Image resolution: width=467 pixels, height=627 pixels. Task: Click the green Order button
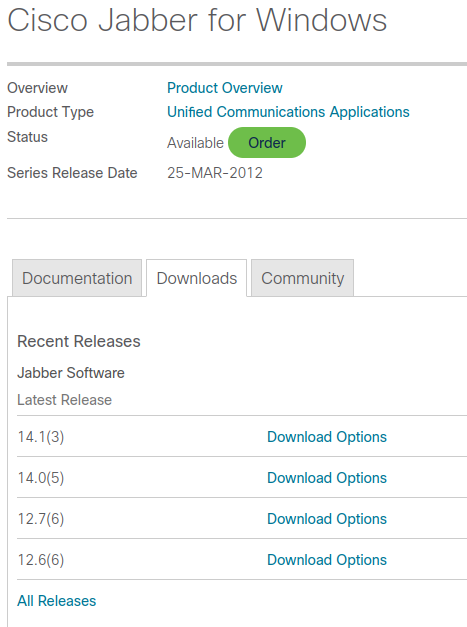(267, 143)
